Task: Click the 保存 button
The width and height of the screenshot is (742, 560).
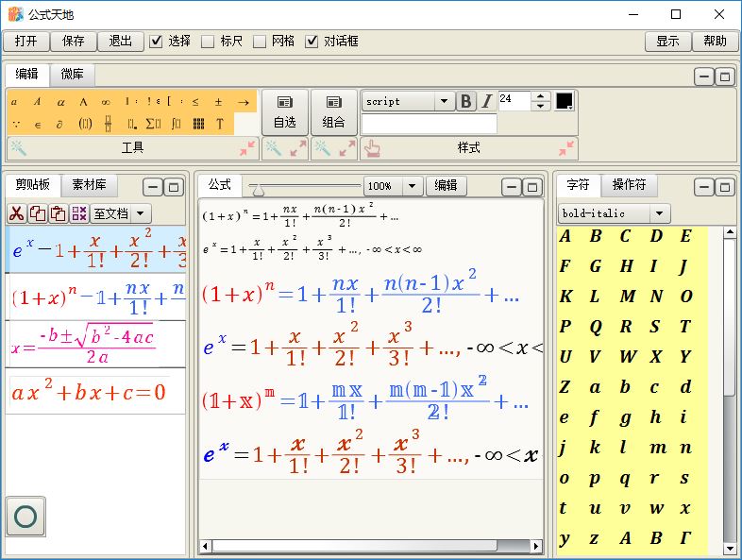Action: 74,42
